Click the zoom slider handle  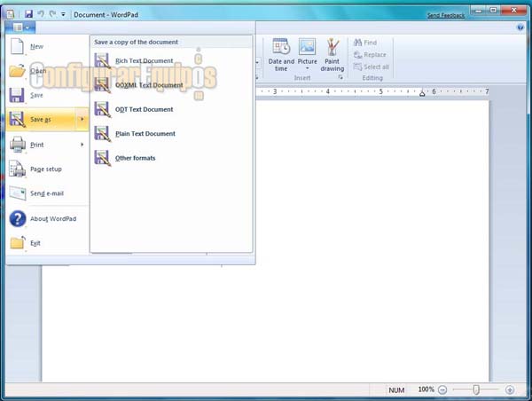coord(476,389)
